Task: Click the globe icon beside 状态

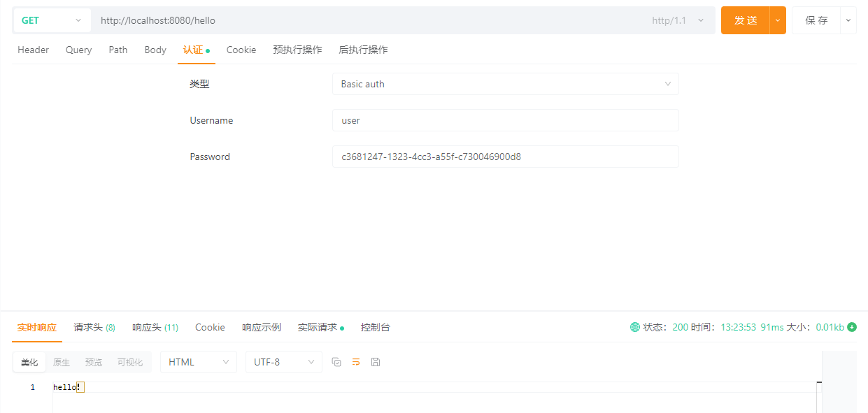Action: [635, 327]
